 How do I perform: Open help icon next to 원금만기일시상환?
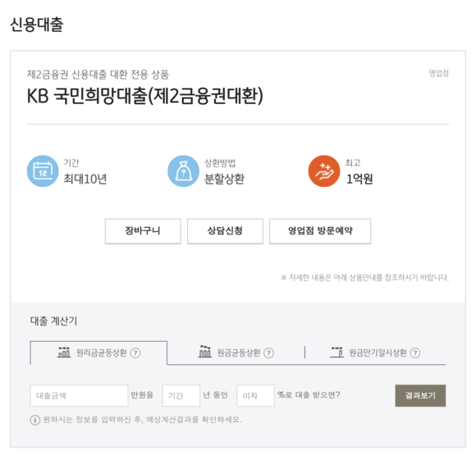point(415,353)
